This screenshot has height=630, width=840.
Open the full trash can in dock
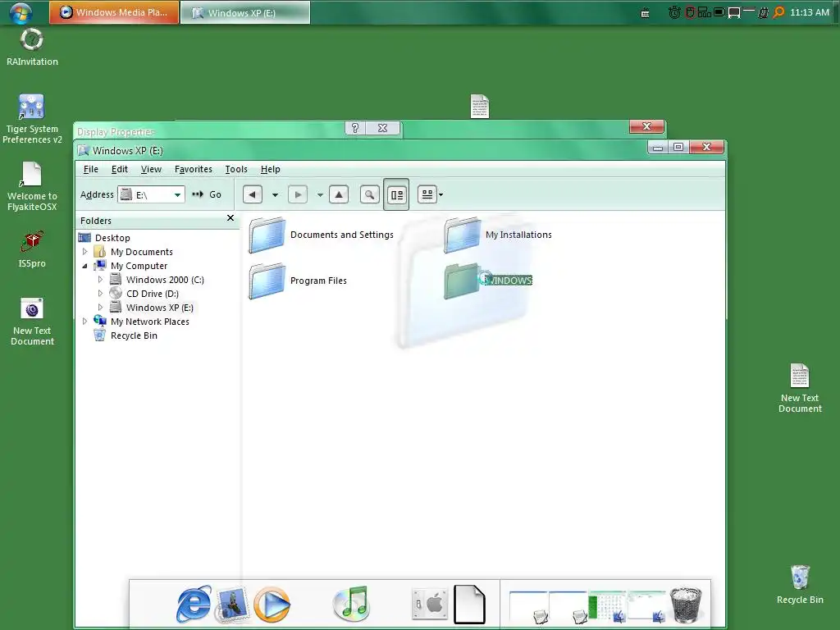pos(686,605)
